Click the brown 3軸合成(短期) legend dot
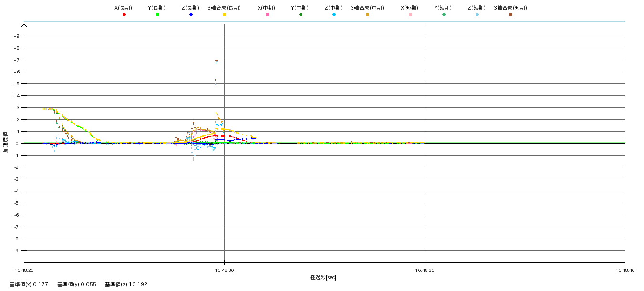 (x=510, y=15)
